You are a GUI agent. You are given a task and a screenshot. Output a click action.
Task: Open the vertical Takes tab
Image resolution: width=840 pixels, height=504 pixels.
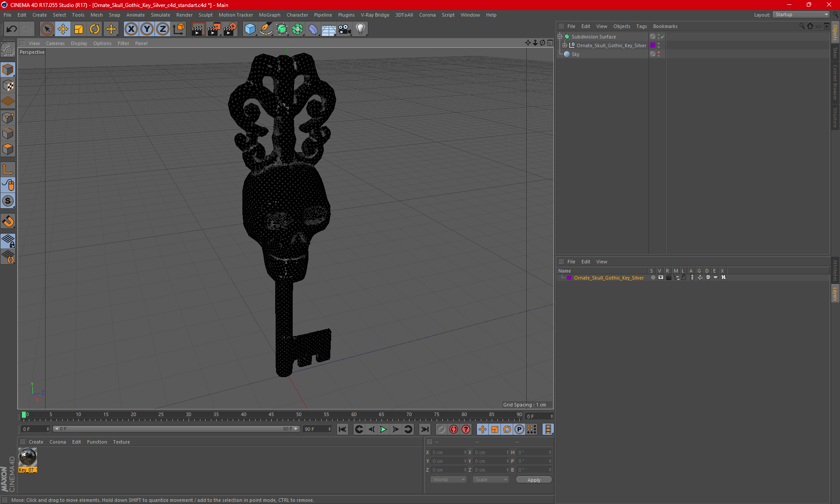pos(835,52)
